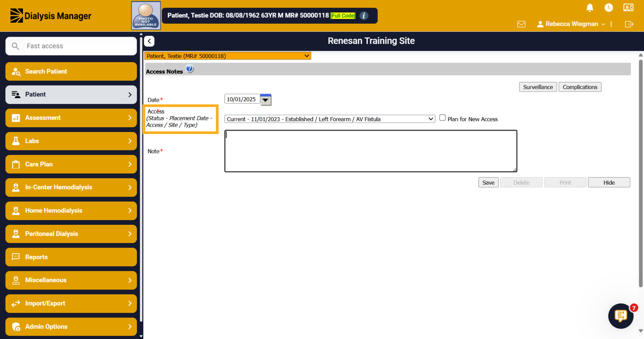Open Admin Options menu
Image resolution: width=644 pixels, height=339 pixels.
coord(71,327)
